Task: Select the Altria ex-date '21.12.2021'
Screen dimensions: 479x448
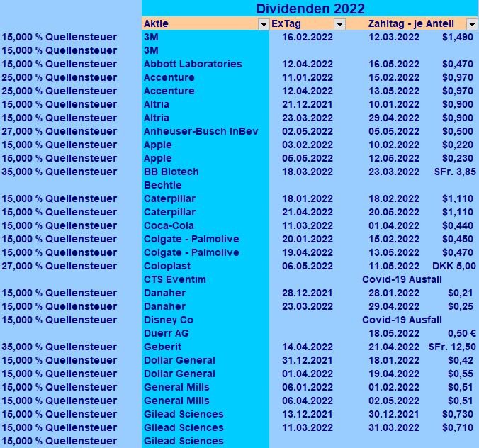Action: pos(308,104)
